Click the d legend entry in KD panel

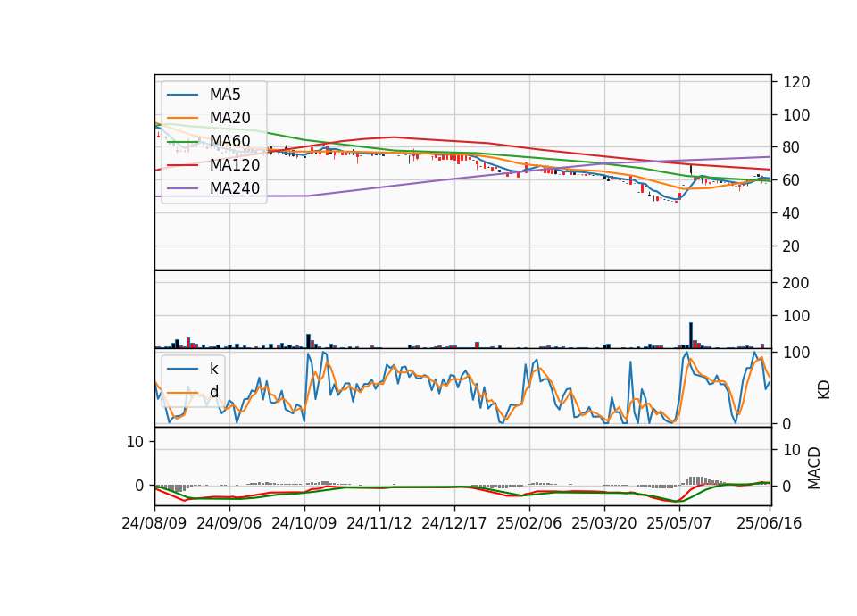click(x=213, y=392)
